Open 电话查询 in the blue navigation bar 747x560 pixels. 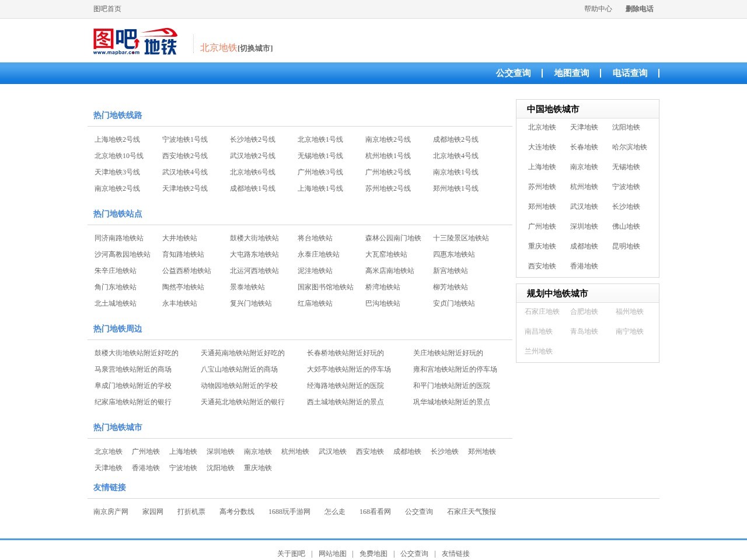[x=630, y=73]
